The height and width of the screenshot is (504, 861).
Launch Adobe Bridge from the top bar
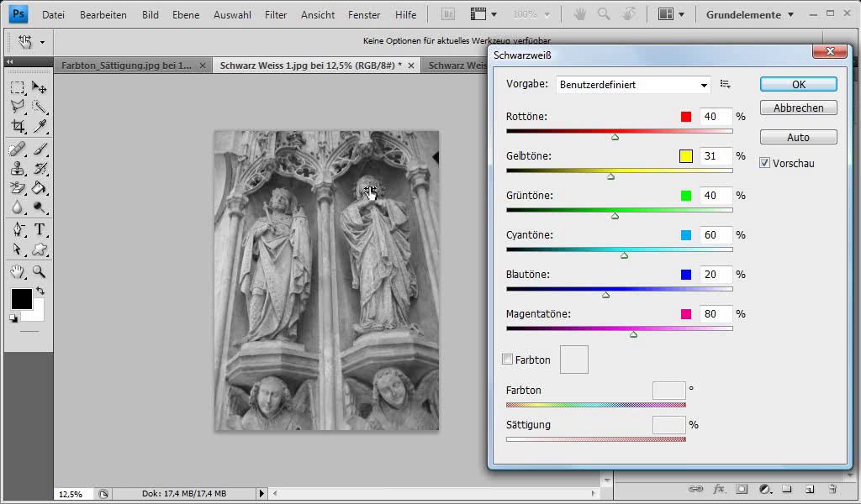(x=448, y=15)
